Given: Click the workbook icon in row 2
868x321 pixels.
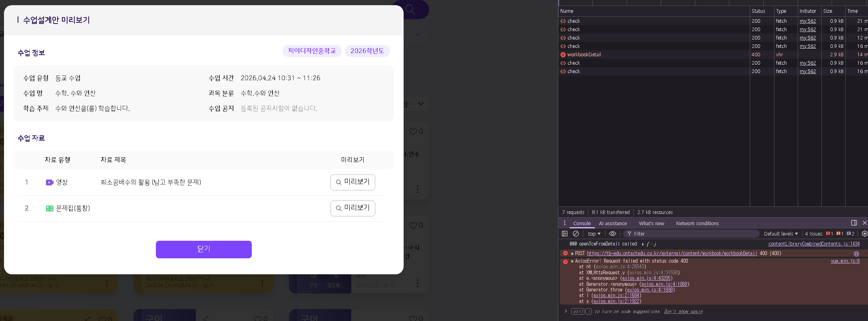Looking at the screenshot, I should click(50, 208).
